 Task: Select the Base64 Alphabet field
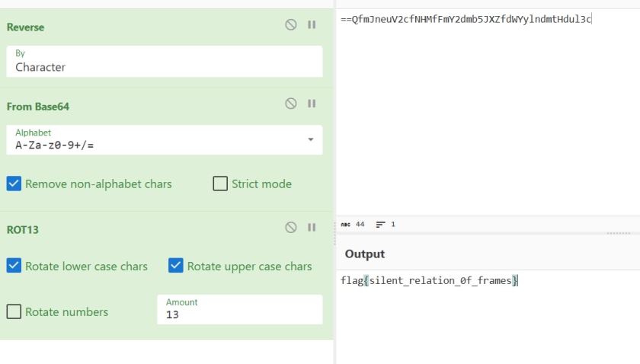[165, 140]
